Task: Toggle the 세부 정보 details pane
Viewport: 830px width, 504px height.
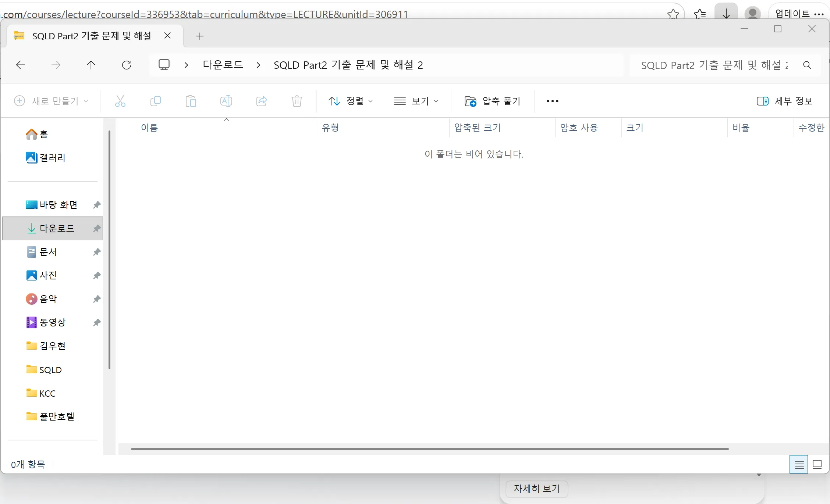Action: coord(784,101)
